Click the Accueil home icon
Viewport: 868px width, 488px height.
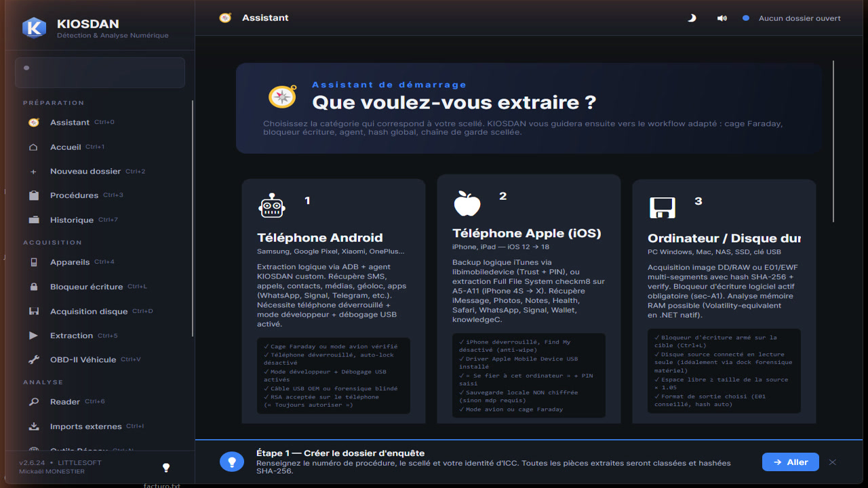click(34, 147)
